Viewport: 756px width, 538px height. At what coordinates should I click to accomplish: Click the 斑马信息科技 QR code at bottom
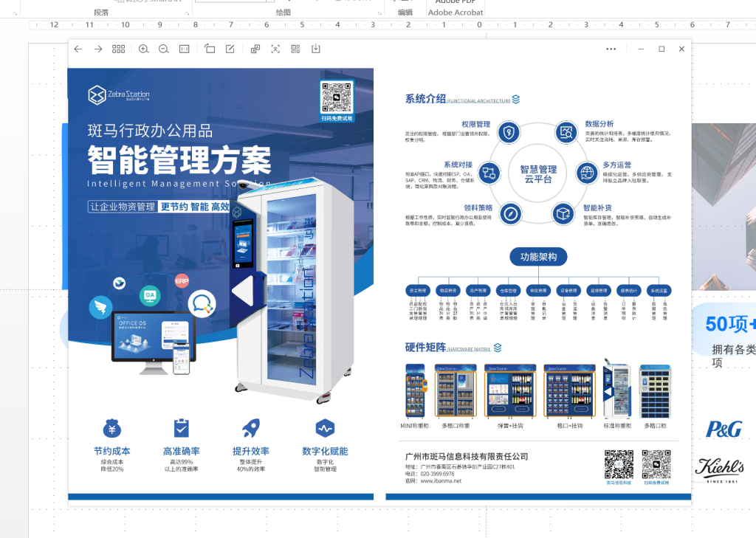619,465
